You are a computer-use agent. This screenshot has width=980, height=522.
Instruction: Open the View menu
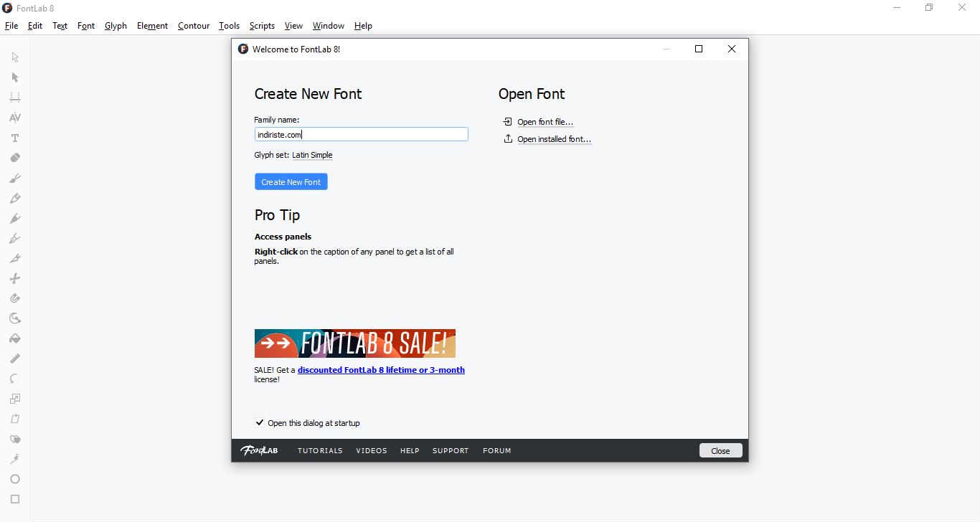point(293,26)
